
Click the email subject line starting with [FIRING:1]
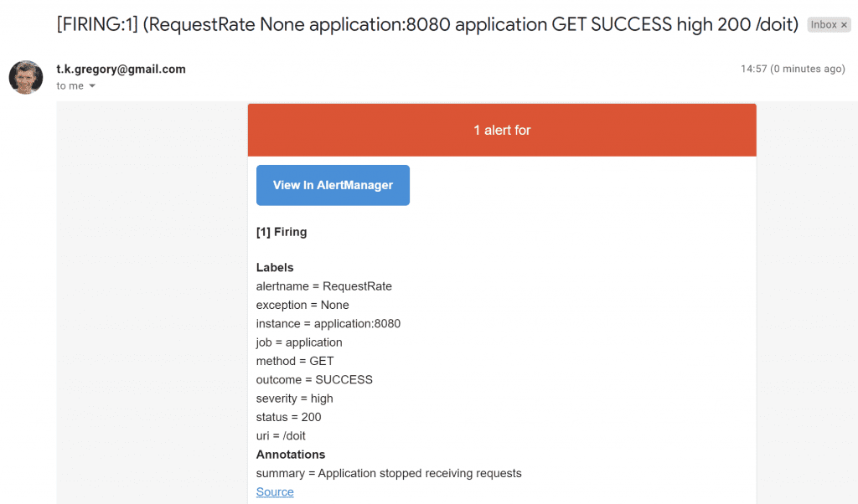click(x=427, y=24)
